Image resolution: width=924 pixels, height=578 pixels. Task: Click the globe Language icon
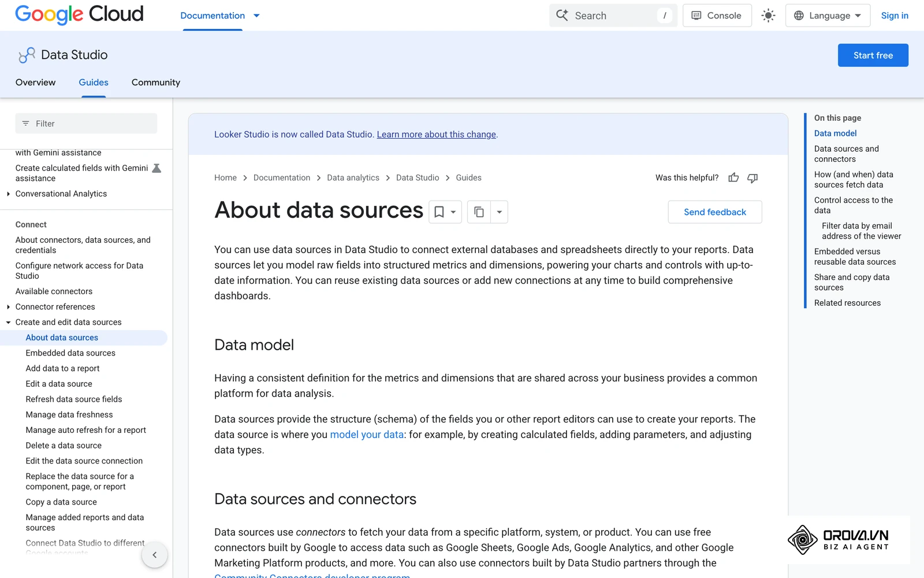799,16
